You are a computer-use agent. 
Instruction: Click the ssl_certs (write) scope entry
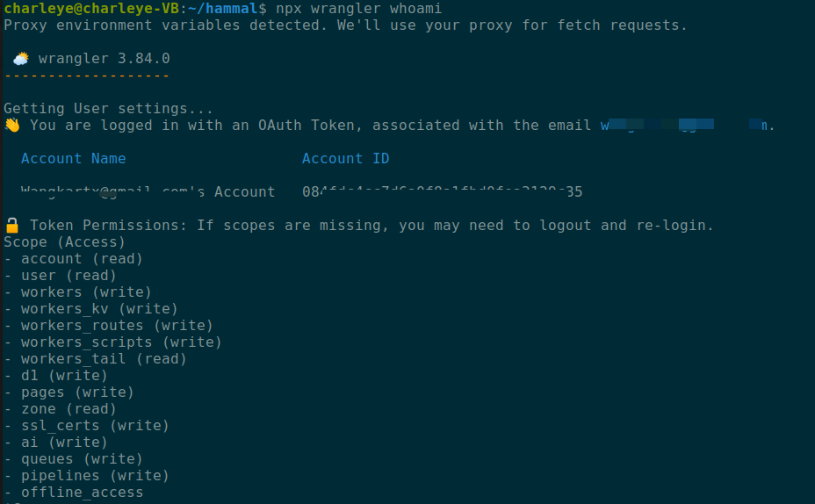[x=87, y=426]
